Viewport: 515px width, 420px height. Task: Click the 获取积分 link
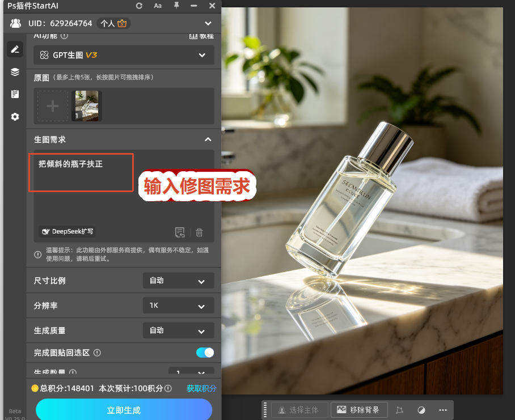(202, 388)
